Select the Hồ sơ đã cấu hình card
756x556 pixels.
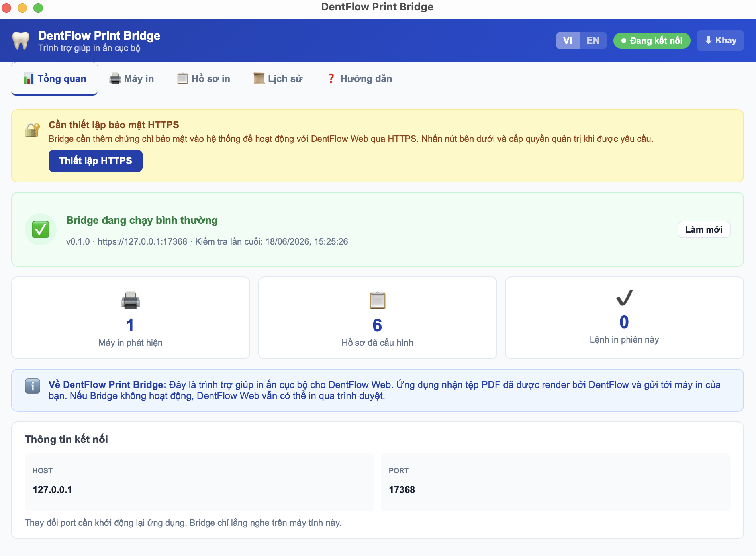pos(378,318)
